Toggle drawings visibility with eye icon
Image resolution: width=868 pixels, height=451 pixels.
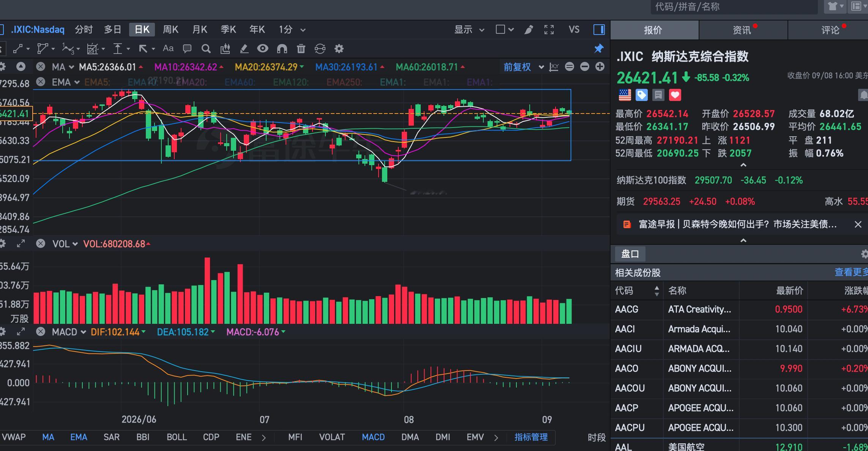(x=263, y=49)
